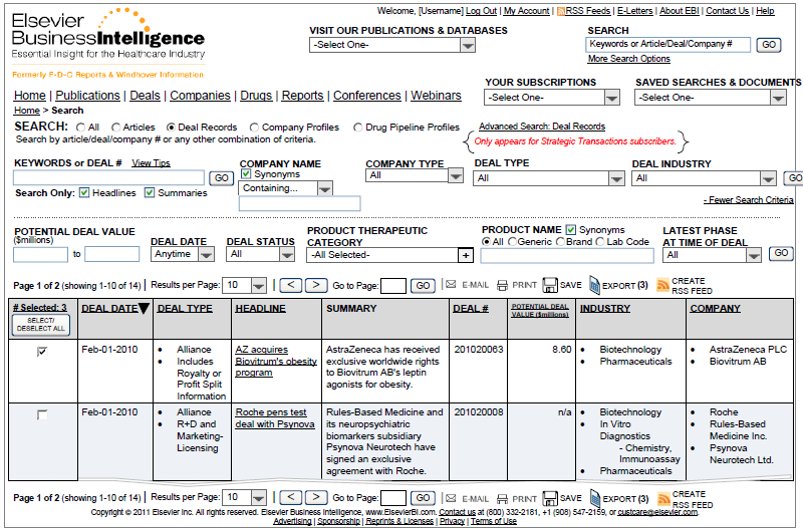Click the plus icon of Therapeutic Category

point(466,255)
